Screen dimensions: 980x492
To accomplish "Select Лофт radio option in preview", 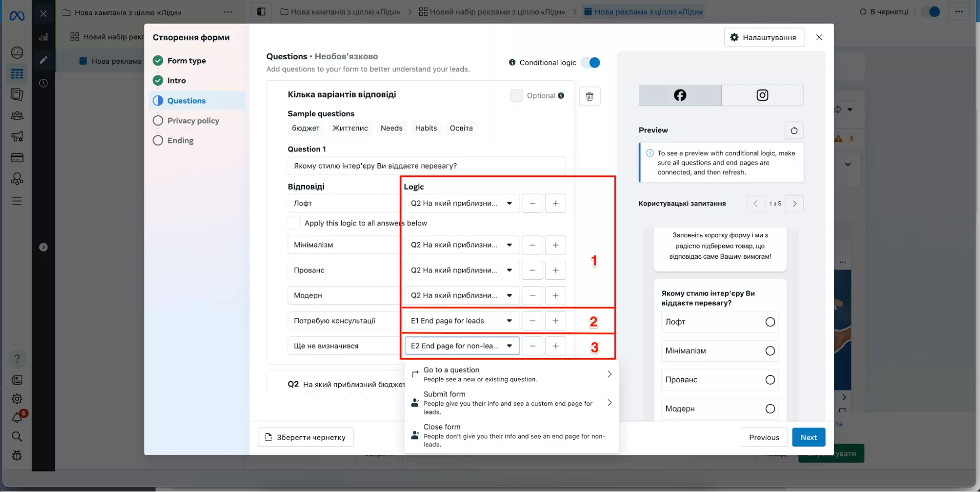I will (770, 322).
